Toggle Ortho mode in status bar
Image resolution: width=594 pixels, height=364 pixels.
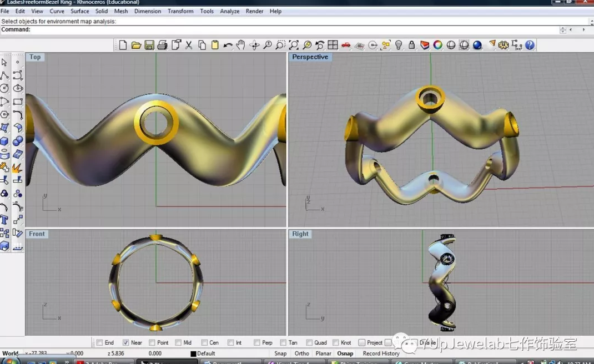[x=302, y=353]
